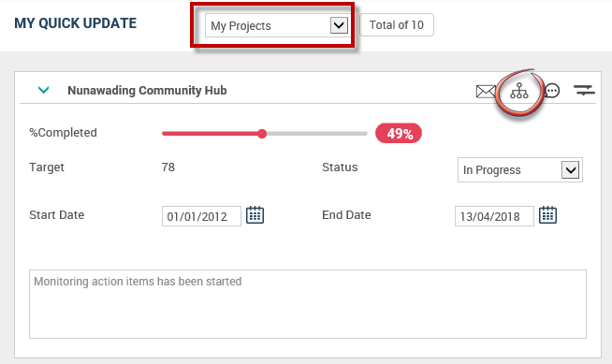
Task: Click the %Completed slider handle
Action: (x=262, y=134)
